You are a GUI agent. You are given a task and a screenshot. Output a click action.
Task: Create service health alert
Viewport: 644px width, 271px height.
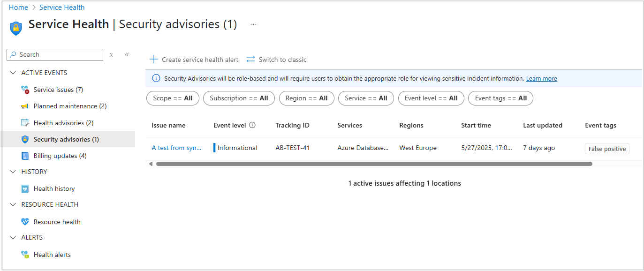click(x=194, y=60)
